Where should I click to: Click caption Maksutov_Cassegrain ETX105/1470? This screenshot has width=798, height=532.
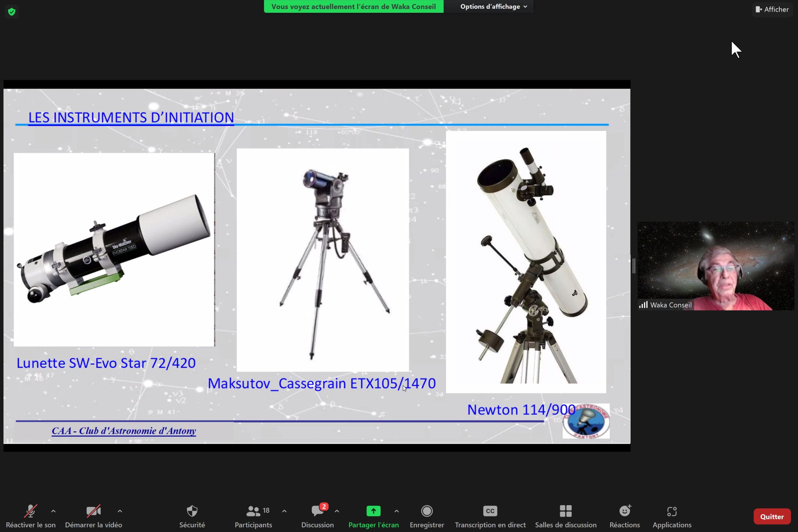pyautogui.click(x=322, y=383)
